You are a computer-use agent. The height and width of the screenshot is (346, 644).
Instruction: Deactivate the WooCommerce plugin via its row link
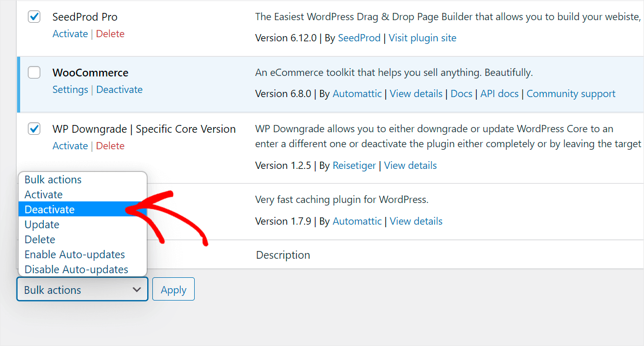(x=119, y=89)
